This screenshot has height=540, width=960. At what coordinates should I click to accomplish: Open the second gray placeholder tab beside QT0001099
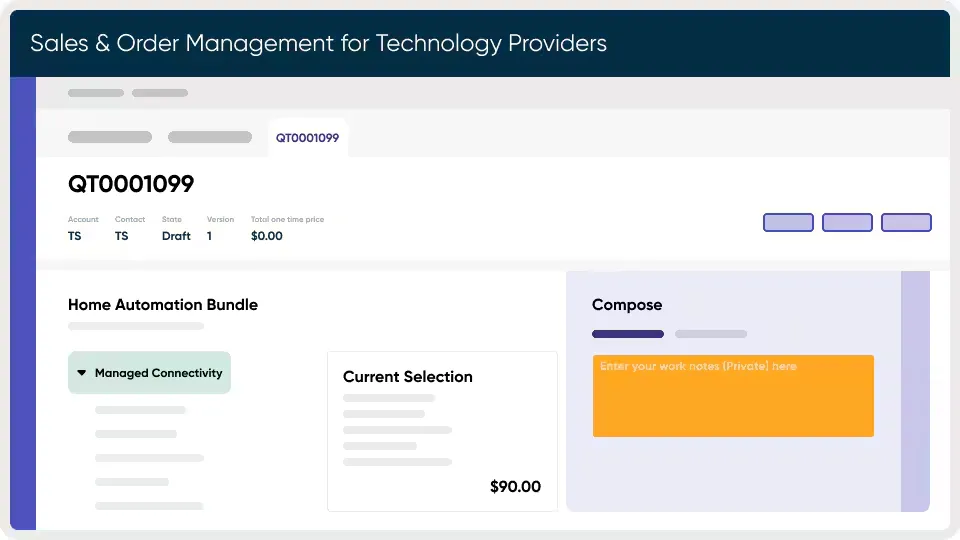click(210, 137)
